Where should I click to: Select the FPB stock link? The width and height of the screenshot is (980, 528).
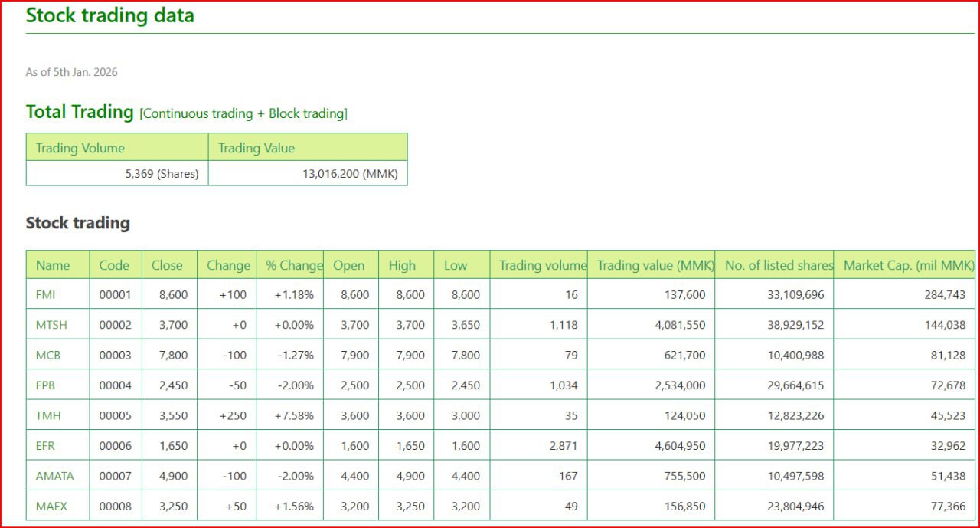point(46,385)
